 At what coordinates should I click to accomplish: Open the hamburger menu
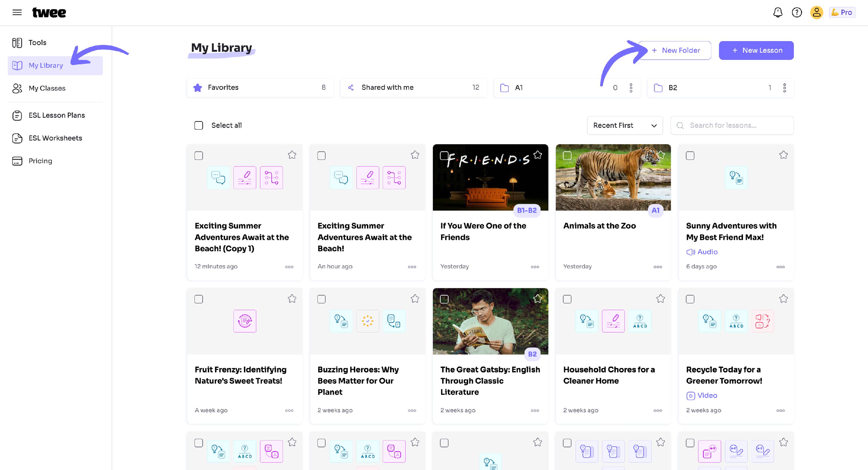point(17,12)
